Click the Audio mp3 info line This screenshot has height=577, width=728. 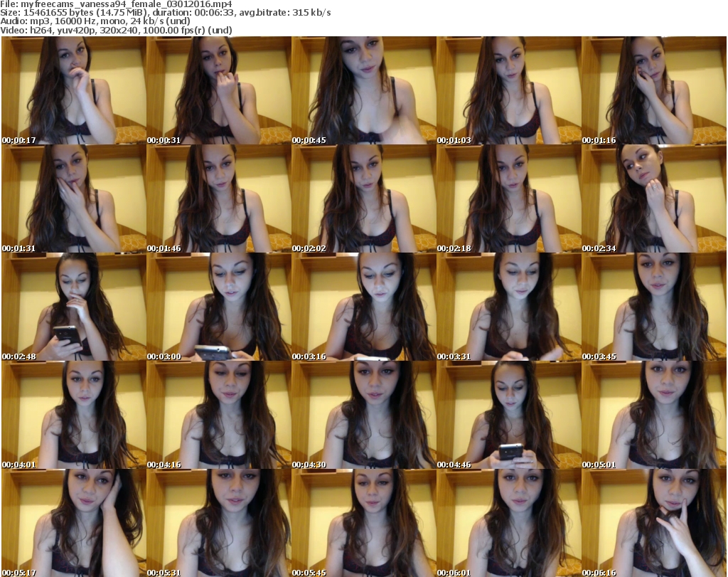point(95,21)
